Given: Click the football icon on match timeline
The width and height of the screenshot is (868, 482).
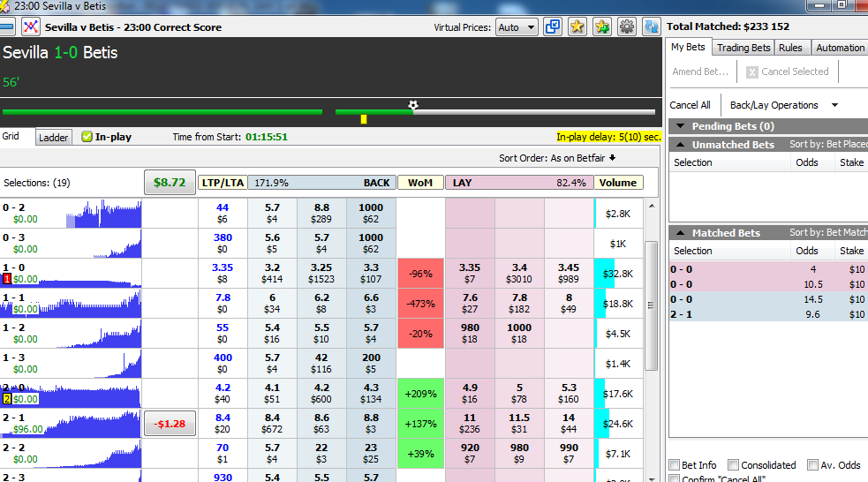Looking at the screenshot, I should tap(413, 105).
